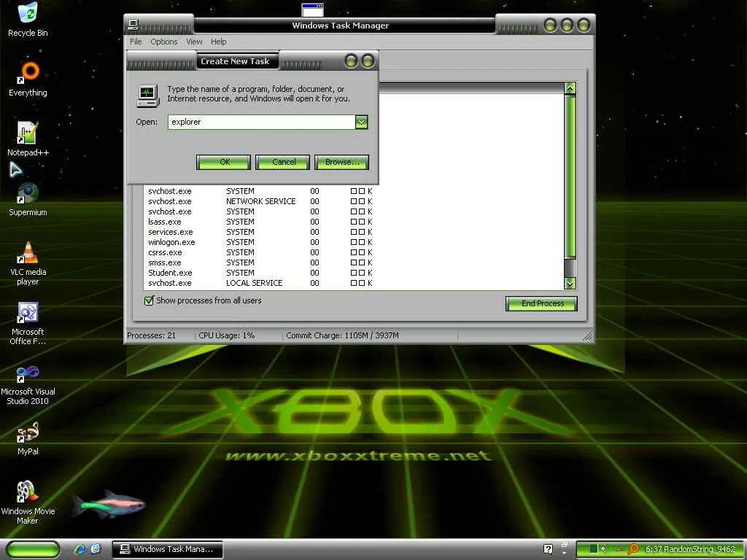Select the Notepad++ desktop shortcut
This screenshot has height=560, width=747.
(28, 139)
